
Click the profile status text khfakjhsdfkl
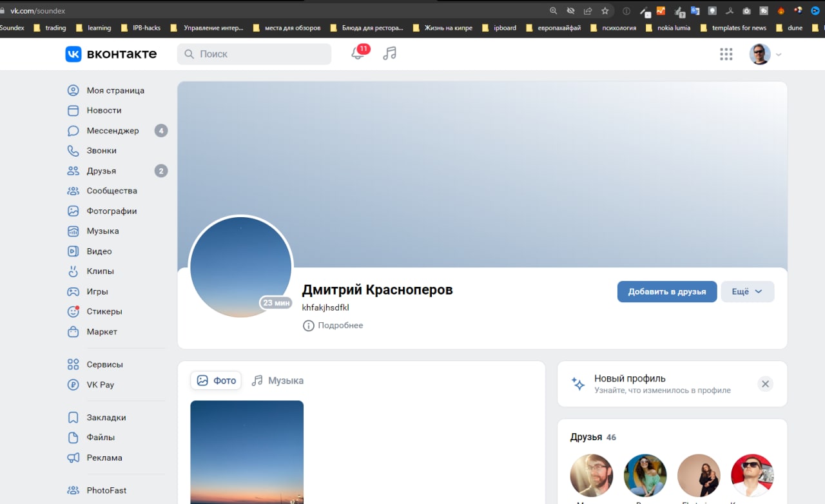(325, 307)
